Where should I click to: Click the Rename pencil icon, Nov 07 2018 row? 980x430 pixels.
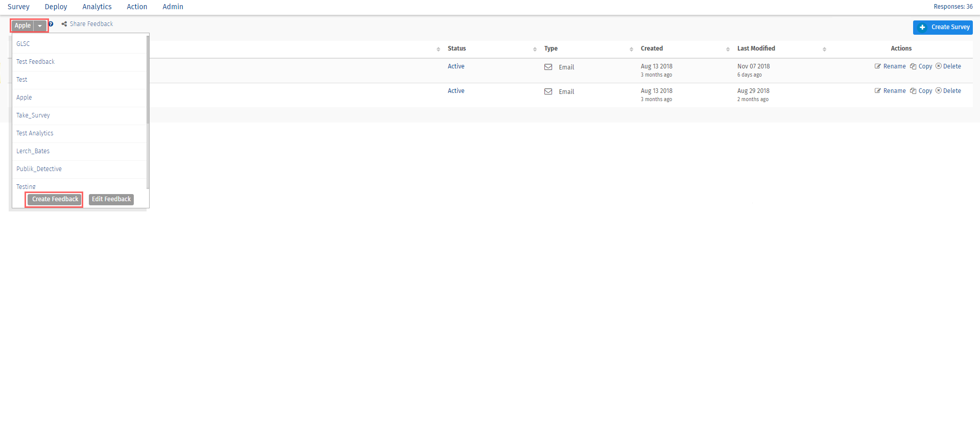878,66
